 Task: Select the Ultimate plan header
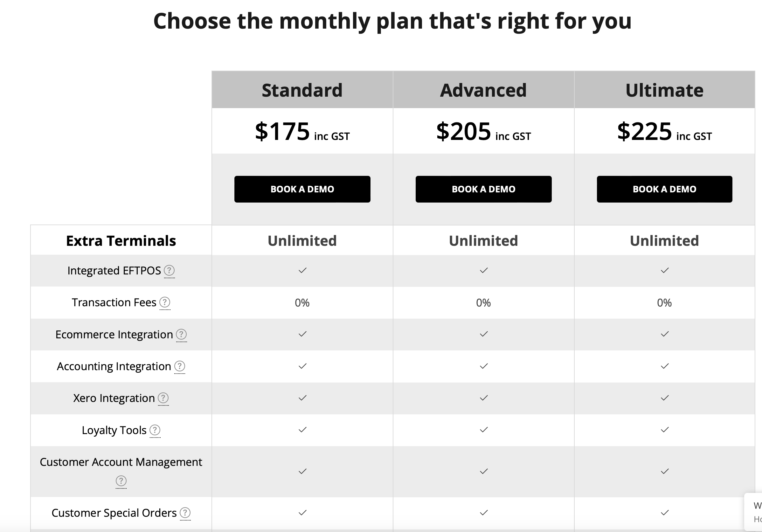pyautogui.click(x=664, y=90)
